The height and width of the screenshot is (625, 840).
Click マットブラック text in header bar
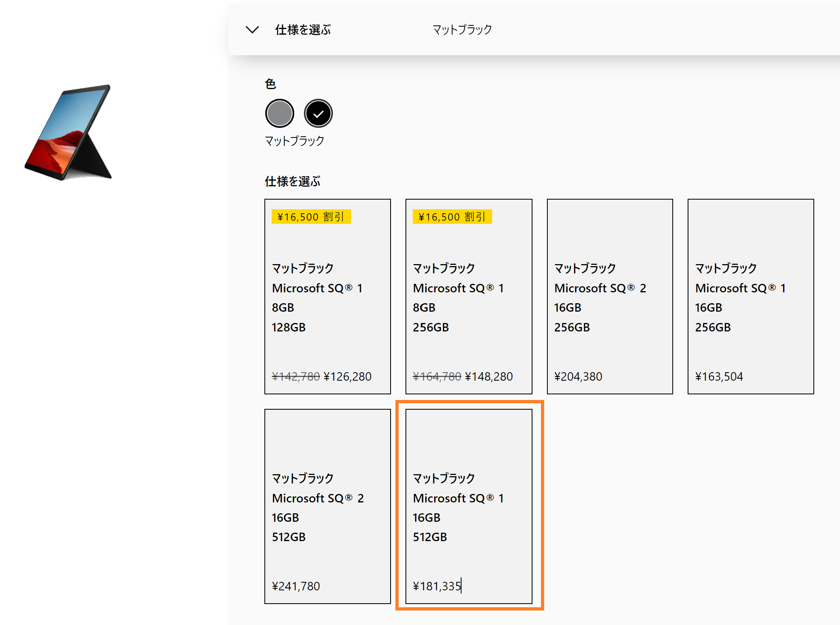[462, 30]
